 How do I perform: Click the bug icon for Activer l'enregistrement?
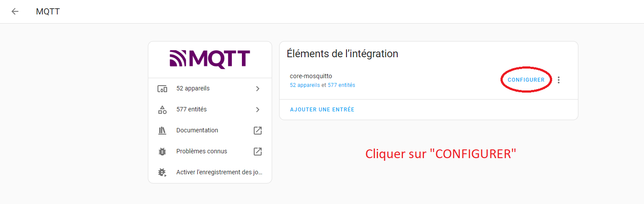[162, 173]
